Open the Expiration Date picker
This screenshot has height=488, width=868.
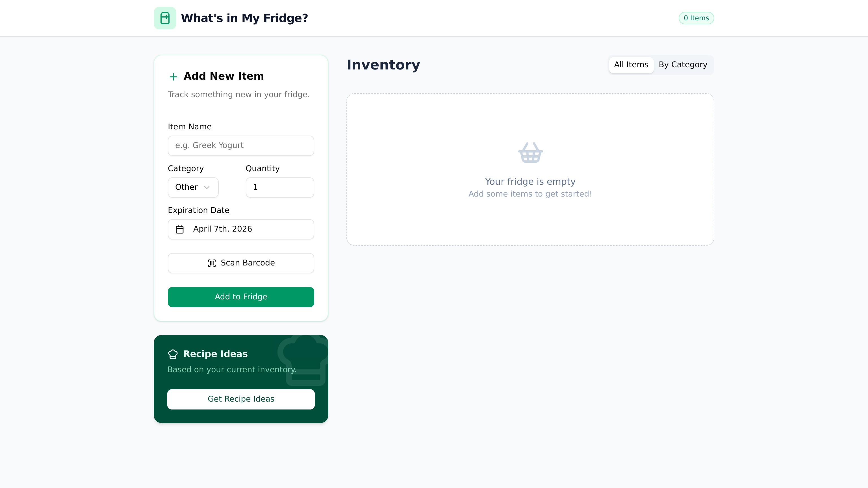pyautogui.click(x=240, y=229)
